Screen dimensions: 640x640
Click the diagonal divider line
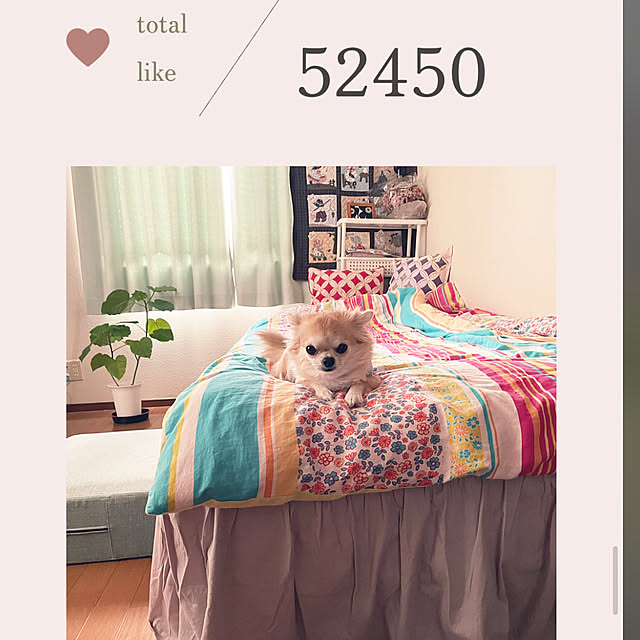pyautogui.click(x=239, y=58)
